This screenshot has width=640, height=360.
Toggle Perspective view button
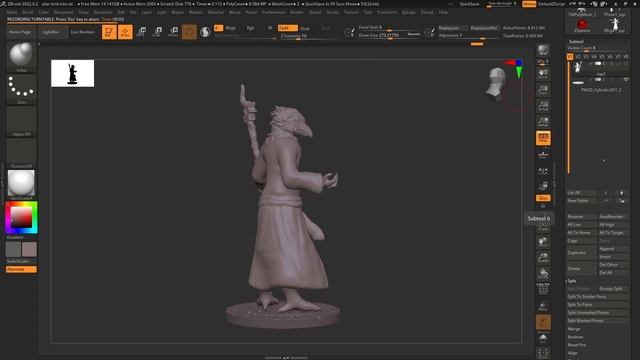tap(543, 138)
